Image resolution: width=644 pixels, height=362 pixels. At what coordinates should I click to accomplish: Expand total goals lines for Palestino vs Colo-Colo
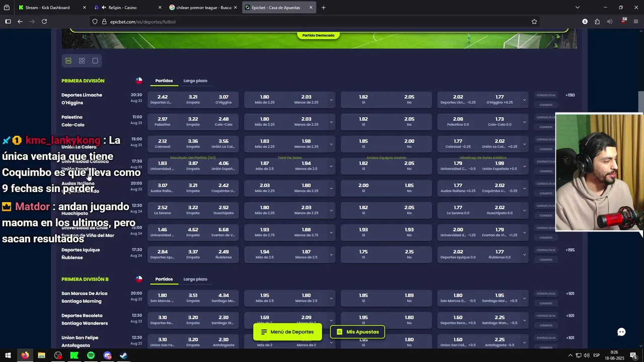coord(331,122)
